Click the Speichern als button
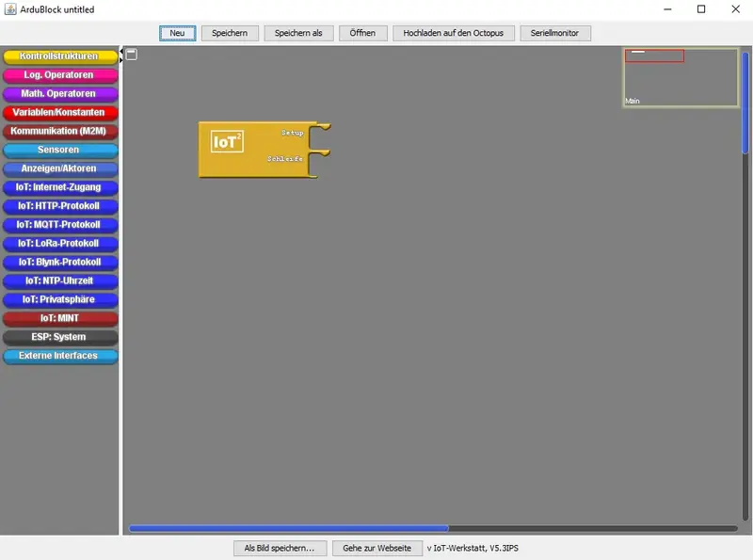This screenshot has height=560, width=753. [x=298, y=33]
